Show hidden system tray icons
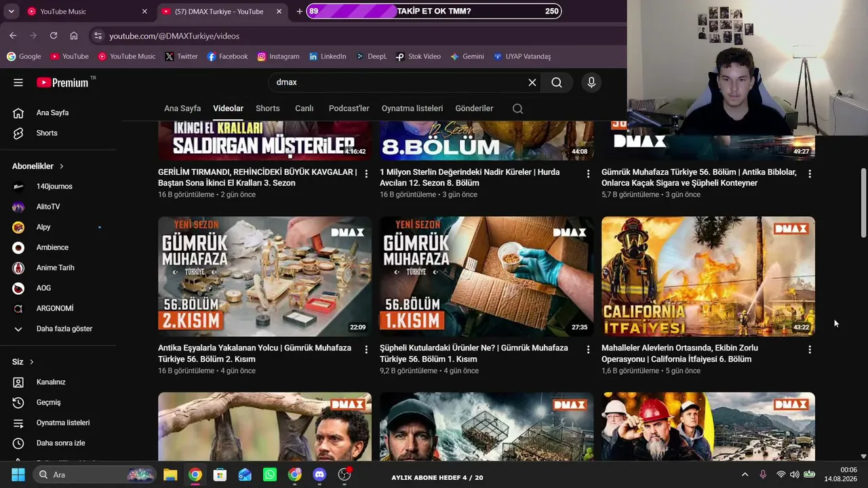868x488 pixels. [x=745, y=474]
